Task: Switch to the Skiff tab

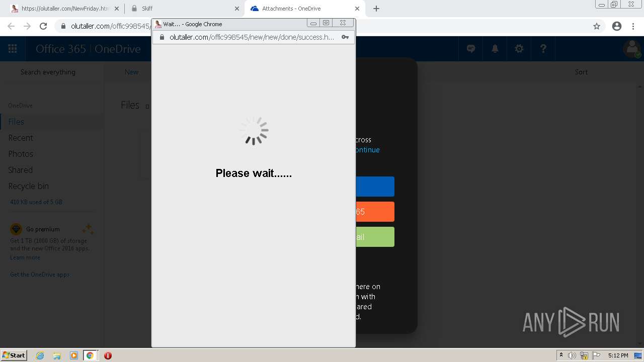Action: tap(184, 9)
